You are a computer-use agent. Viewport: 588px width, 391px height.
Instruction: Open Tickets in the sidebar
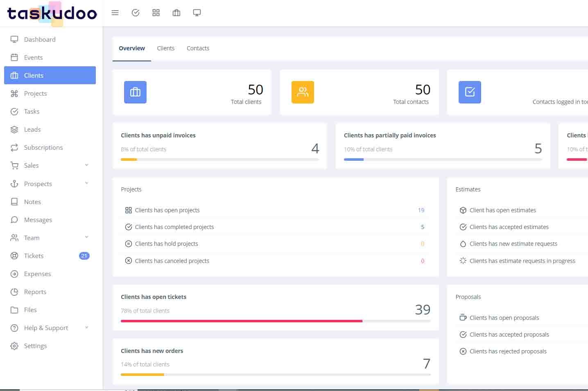tap(50, 256)
